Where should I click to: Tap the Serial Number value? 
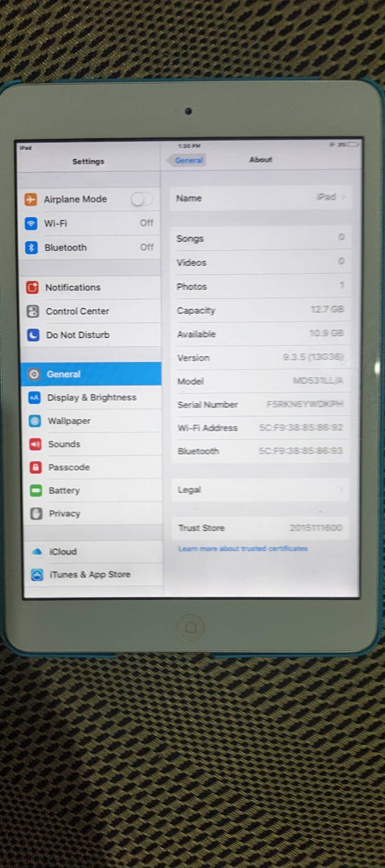[x=305, y=404]
